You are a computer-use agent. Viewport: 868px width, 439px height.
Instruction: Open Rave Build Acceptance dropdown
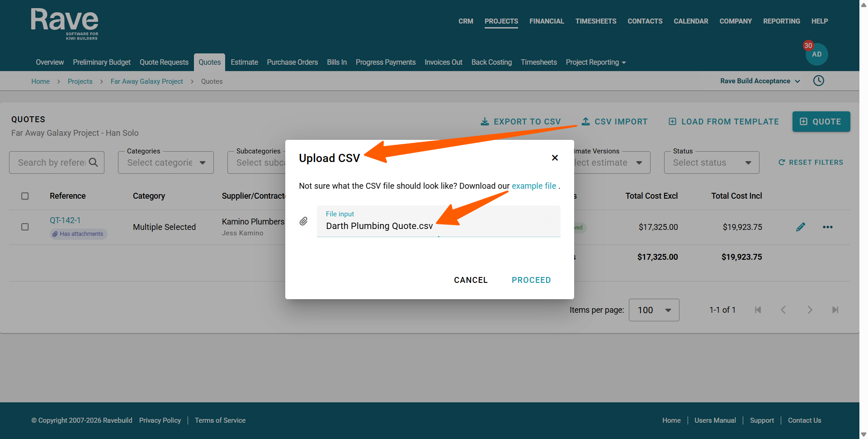760,81
